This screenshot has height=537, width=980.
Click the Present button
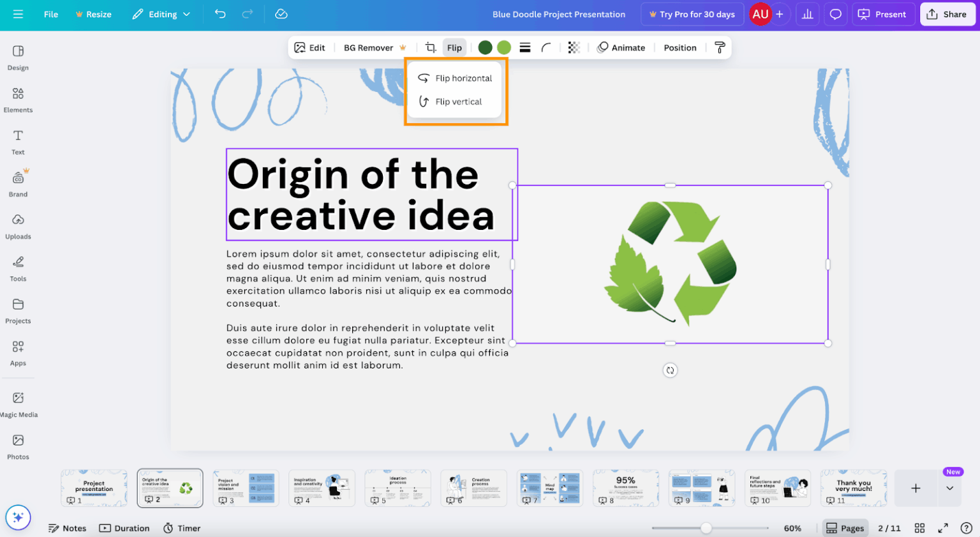[x=883, y=13]
